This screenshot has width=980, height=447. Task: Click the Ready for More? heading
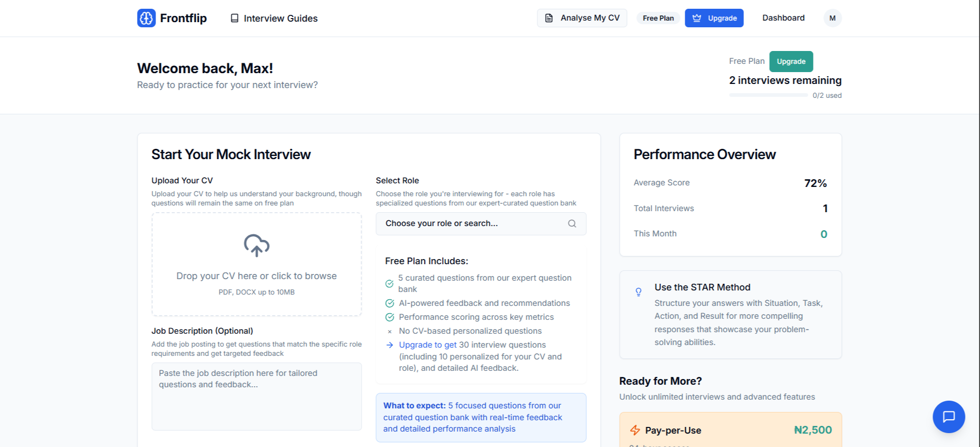(x=661, y=381)
